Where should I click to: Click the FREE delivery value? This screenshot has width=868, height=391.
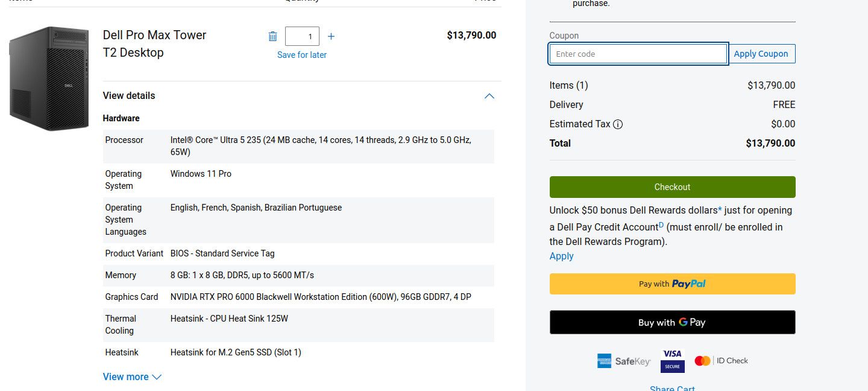[x=784, y=105]
